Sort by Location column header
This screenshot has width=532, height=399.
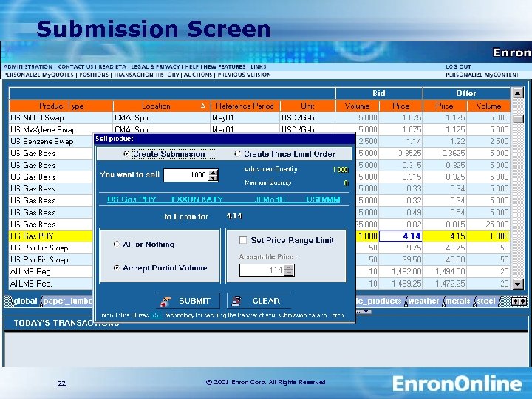(162, 106)
